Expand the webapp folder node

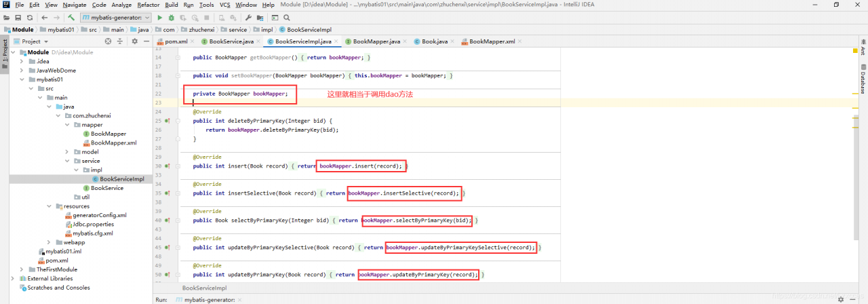(x=49, y=242)
